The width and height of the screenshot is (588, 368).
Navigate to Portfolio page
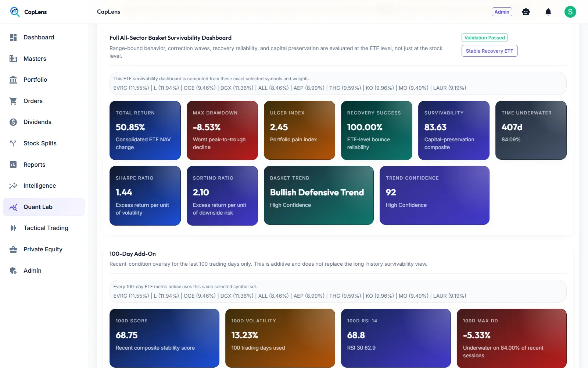click(44, 80)
